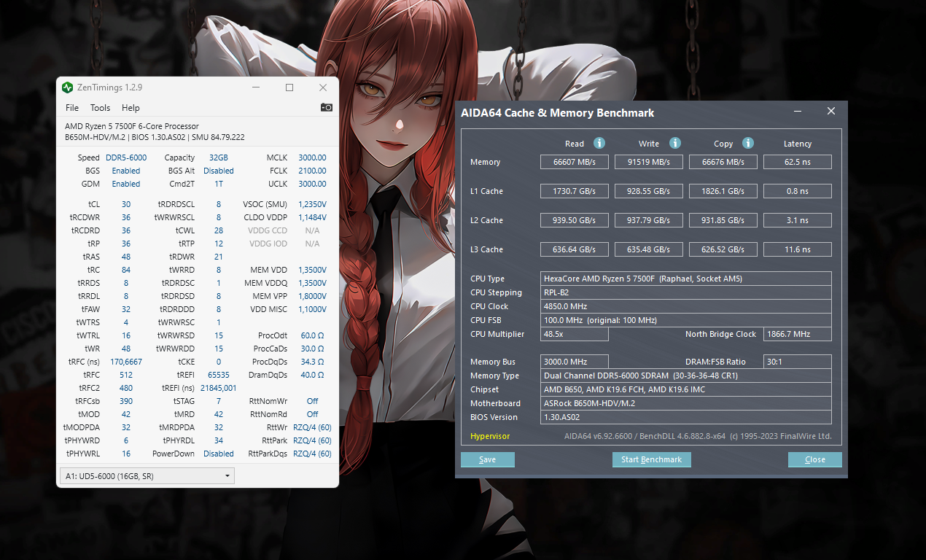Click the yellow Hypervisor label

coord(490,436)
